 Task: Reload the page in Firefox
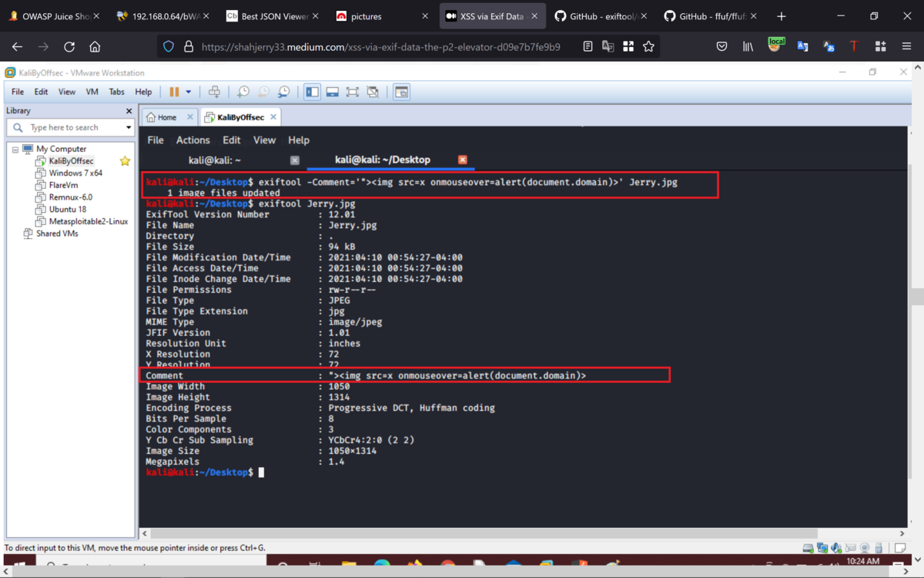tap(69, 47)
